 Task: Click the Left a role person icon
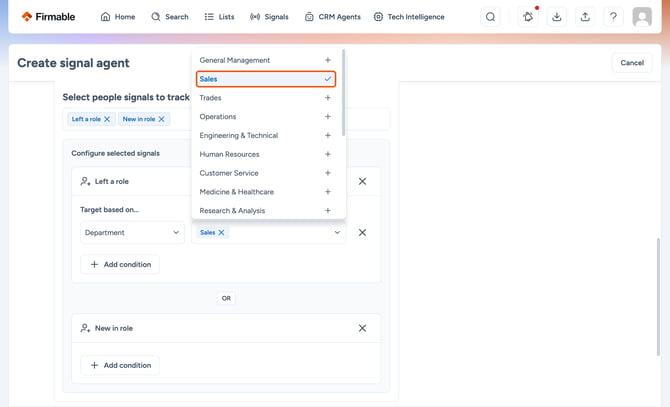[85, 182]
